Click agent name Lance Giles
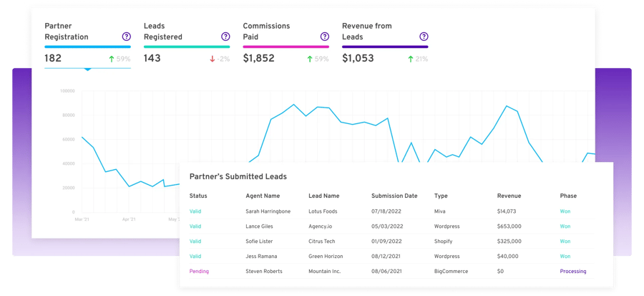The width and height of the screenshot is (644, 296). [259, 226]
